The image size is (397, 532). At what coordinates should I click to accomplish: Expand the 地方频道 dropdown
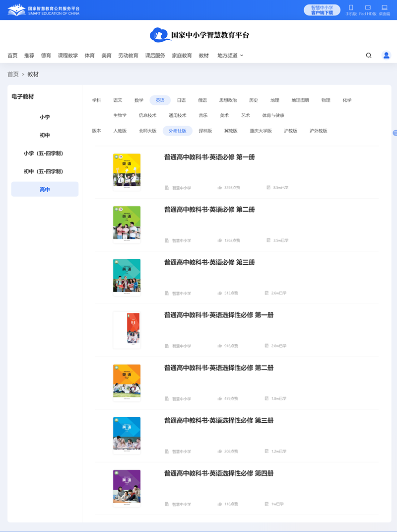(x=229, y=55)
